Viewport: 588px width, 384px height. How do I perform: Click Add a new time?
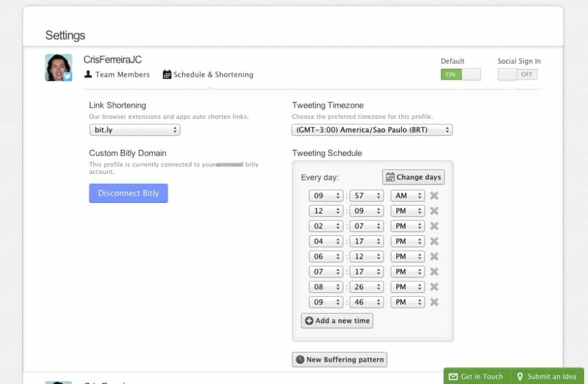[336, 321]
